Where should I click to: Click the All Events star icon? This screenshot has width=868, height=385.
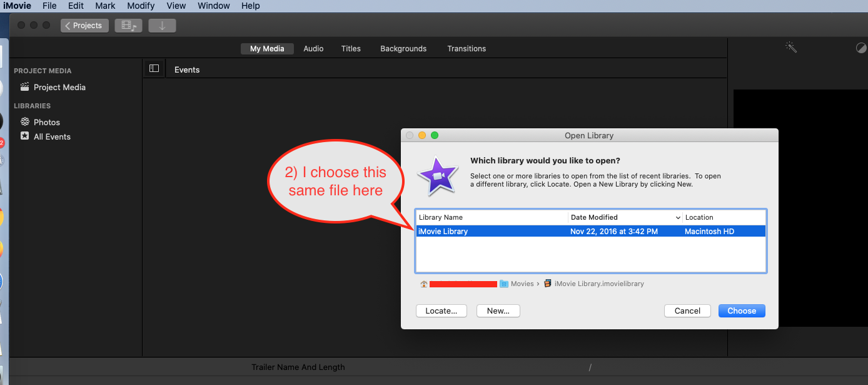pos(25,136)
